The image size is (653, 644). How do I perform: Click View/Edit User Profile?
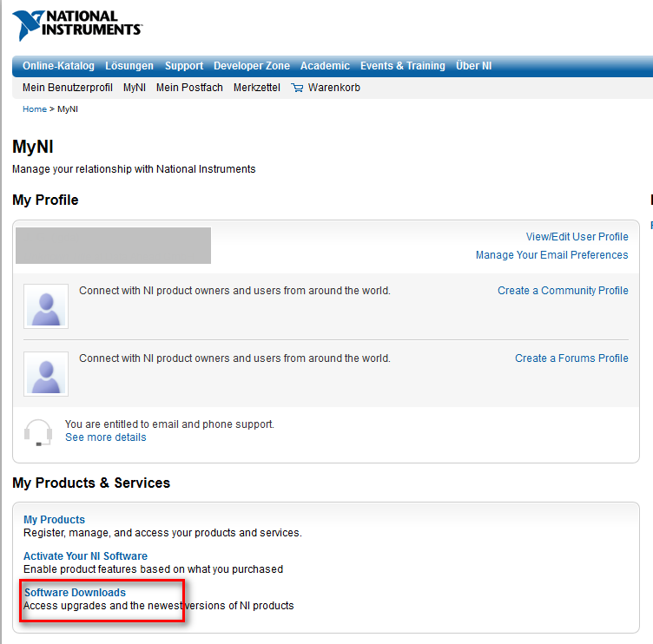577,236
